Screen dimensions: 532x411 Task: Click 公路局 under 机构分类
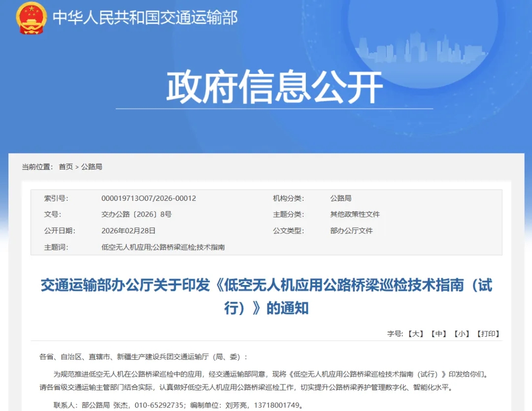[340, 198]
